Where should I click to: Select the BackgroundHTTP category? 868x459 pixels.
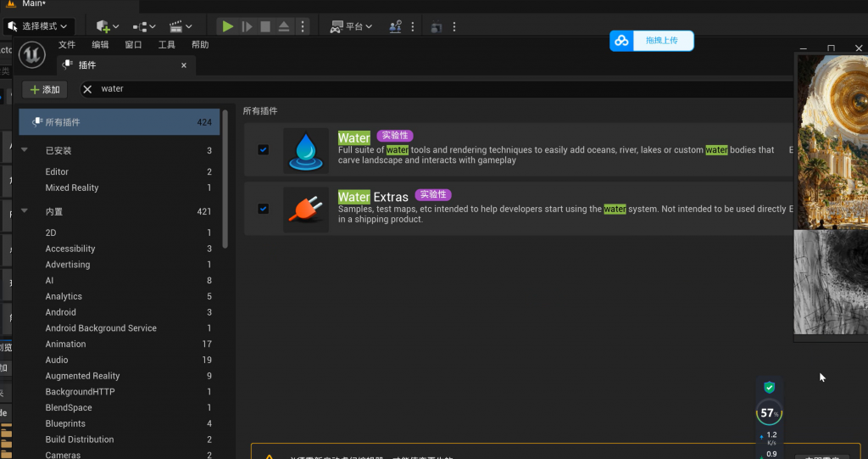click(119, 391)
